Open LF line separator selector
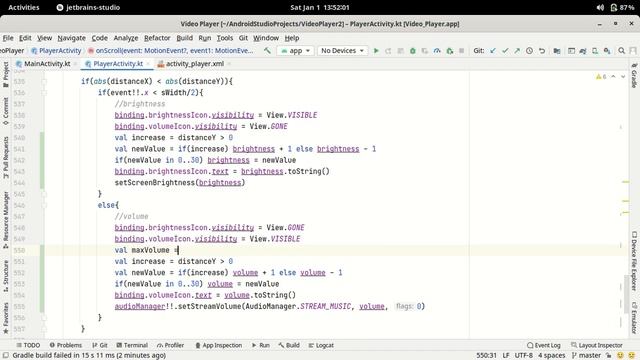This screenshot has width=640, height=360. (x=506, y=356)
